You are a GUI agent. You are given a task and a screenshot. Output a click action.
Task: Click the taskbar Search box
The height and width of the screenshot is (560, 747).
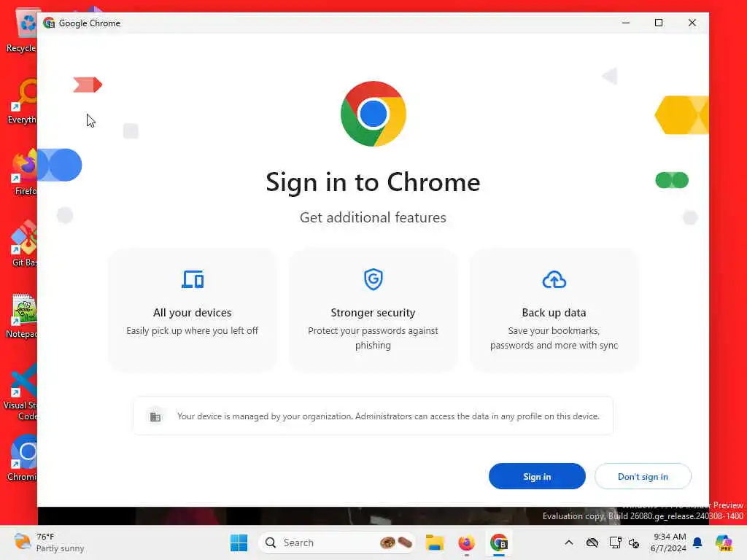[x=337, y=542]
